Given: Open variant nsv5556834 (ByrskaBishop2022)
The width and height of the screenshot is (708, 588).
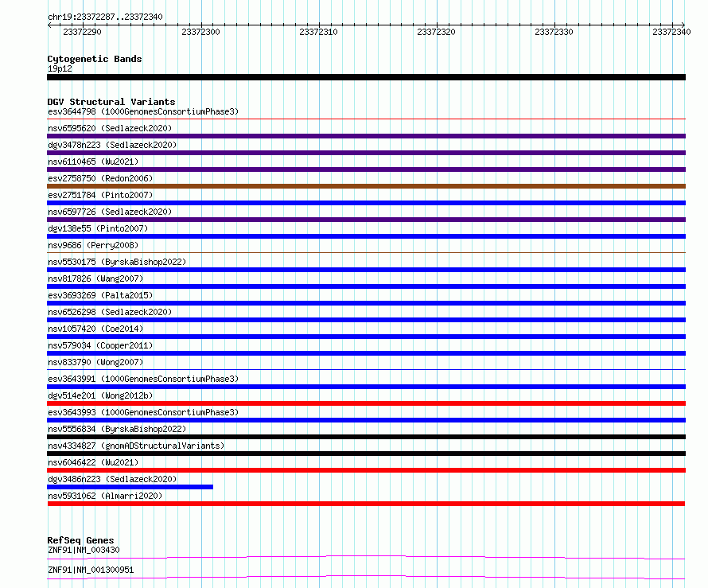Looking at the screenshot, I should pos(117,429).
